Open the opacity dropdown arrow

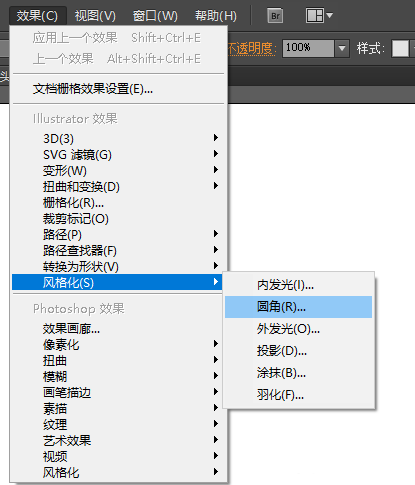342,48
